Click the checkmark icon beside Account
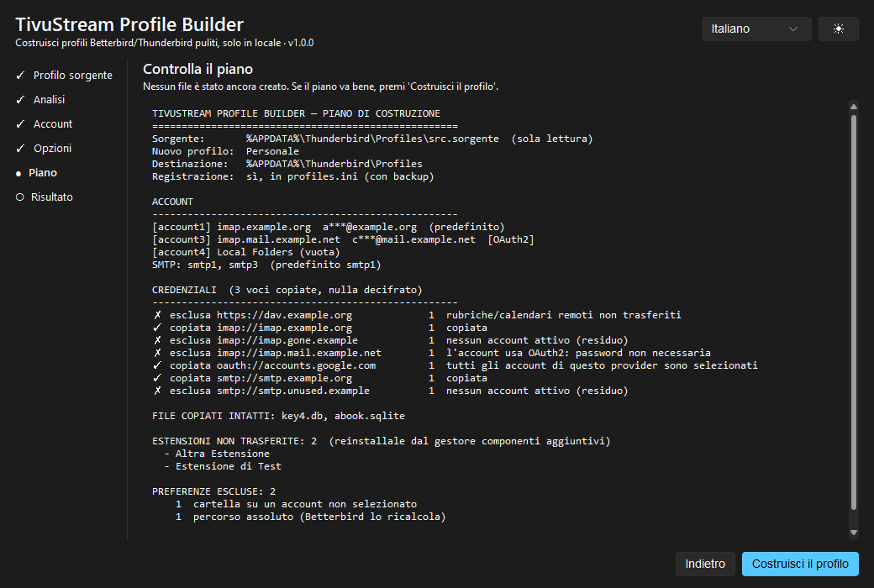Image resolution: width=874 pixels, height=588 pixels. coord(20,124)
